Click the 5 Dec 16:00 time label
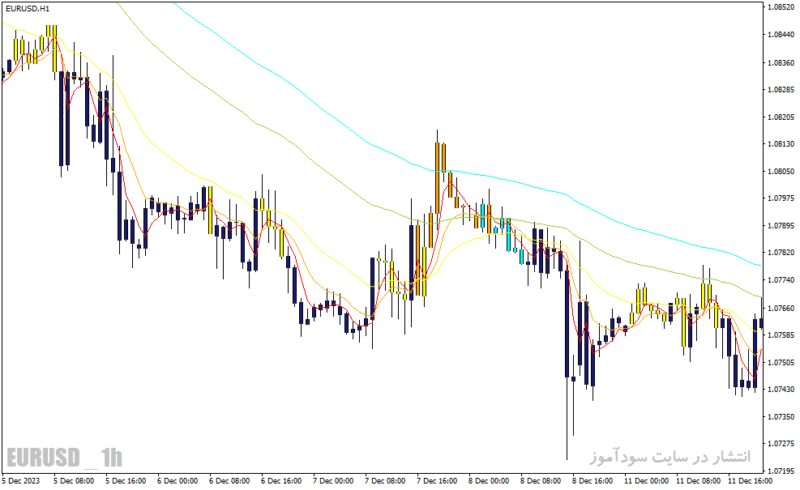This screenshot has width=800, height=490. click(126, 481)
